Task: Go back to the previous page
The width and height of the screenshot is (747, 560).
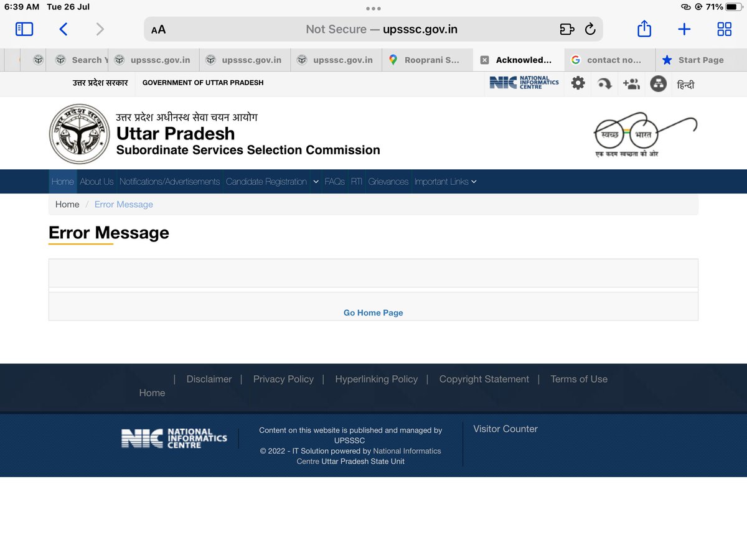Action: click(x=63, y=29)
